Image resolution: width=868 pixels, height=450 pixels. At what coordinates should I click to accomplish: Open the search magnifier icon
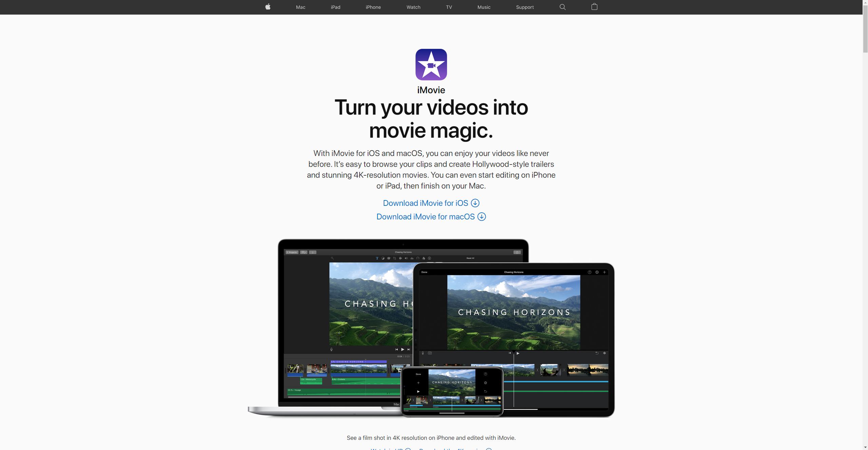point(562,7)
